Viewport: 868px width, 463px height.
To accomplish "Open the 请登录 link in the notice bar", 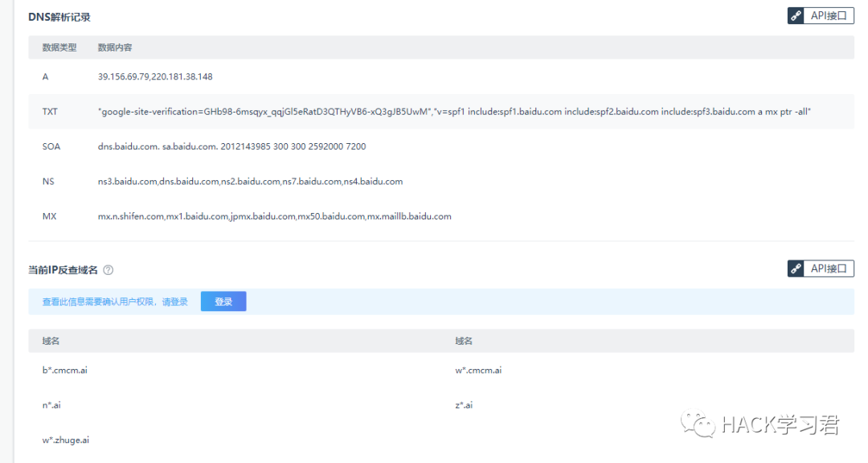I will click(x=175, y=302).
